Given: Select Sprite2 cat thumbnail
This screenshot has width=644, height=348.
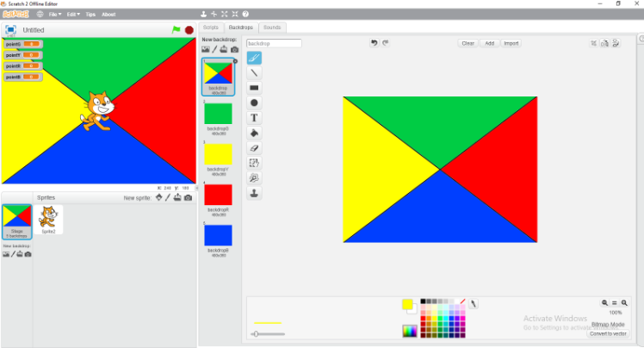Looking at the screenshot, I should 48,220.
